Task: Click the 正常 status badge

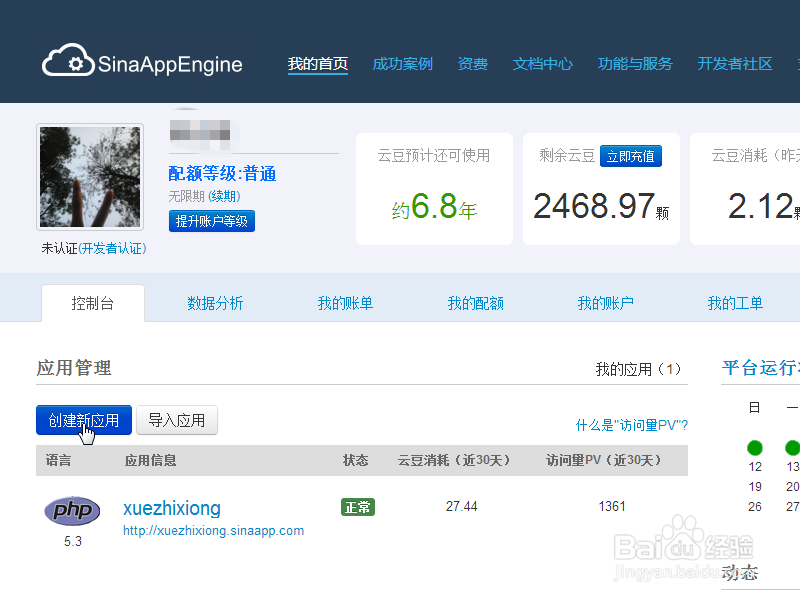Action: [358, 507]
